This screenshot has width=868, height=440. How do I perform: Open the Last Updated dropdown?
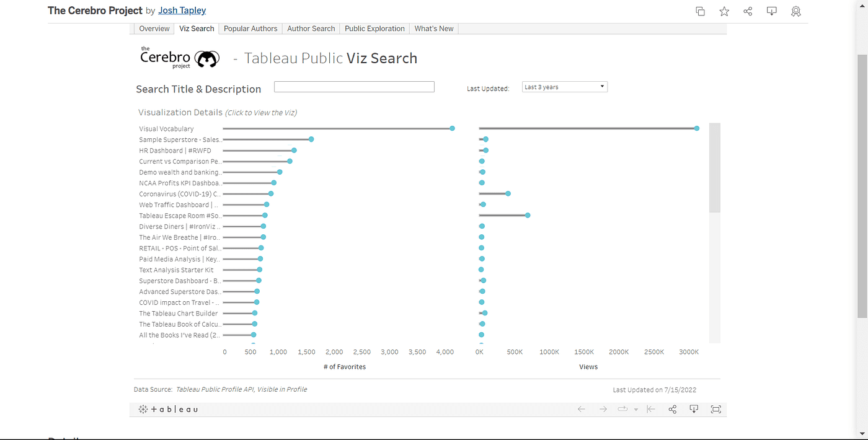(x=565, y=87)
